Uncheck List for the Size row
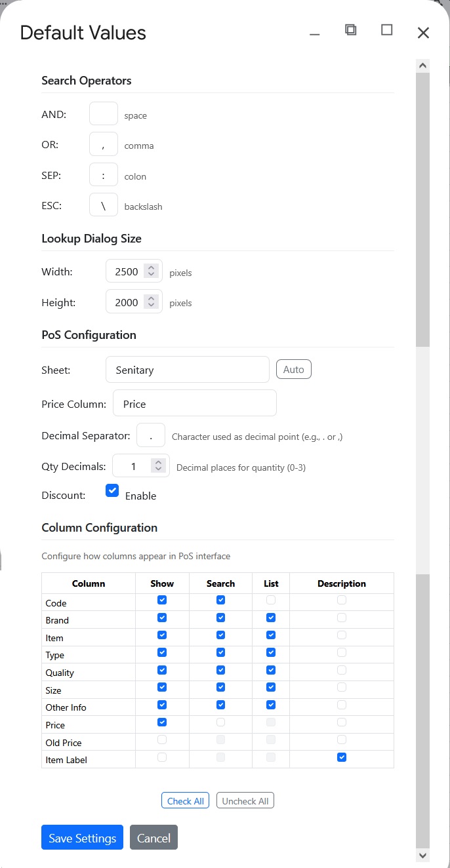 click(271, 687)
